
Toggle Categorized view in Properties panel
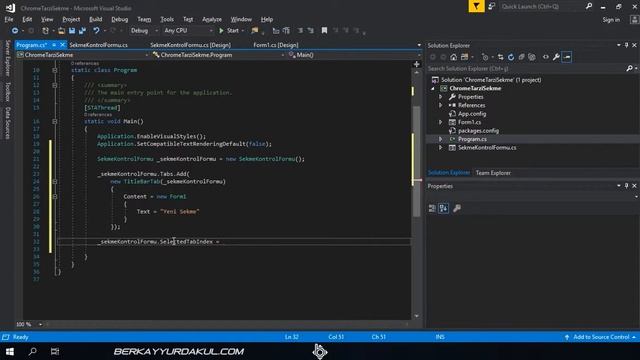coord(432,209)
